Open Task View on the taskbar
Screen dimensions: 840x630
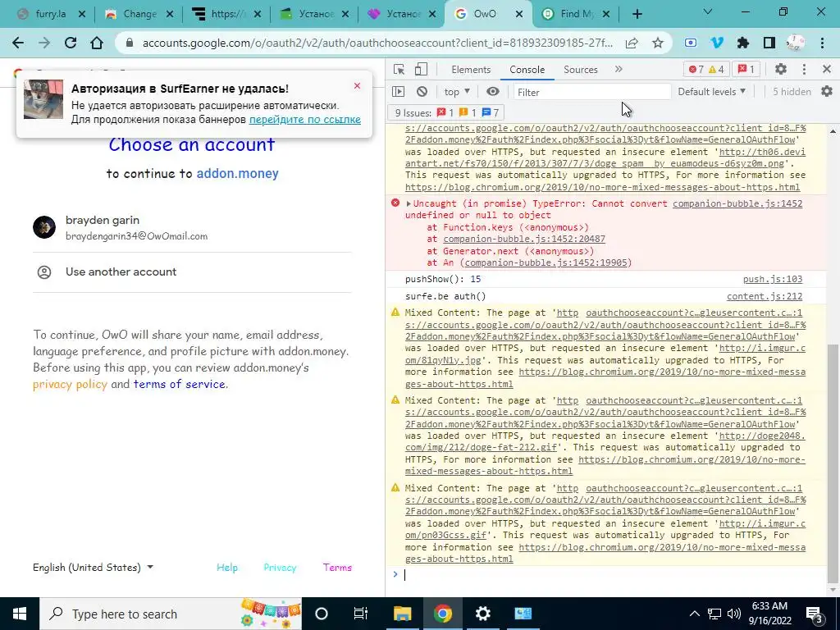pos(361,614)
